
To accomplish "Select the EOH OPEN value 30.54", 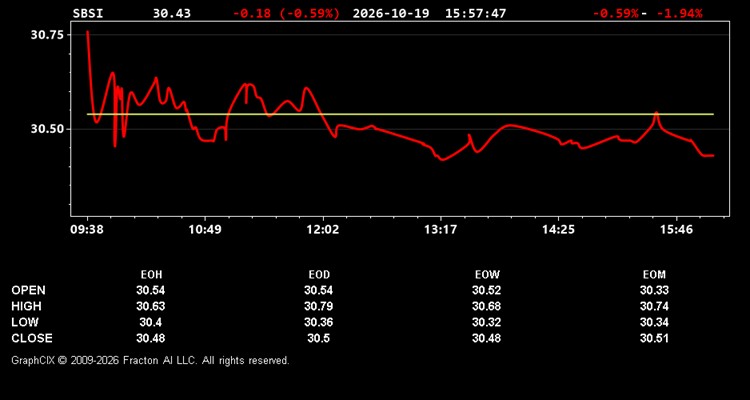I will click(x=151, y=290).
